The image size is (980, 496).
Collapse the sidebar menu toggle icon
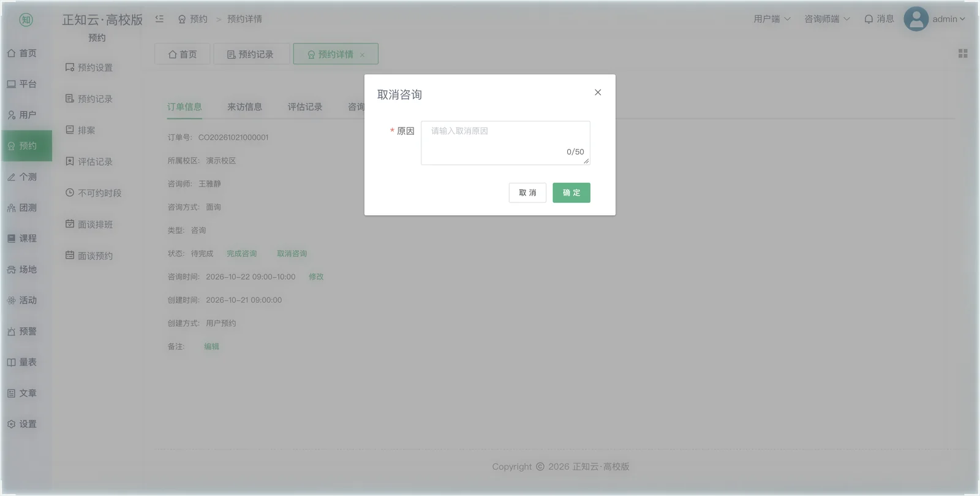[x=159, y=19]
